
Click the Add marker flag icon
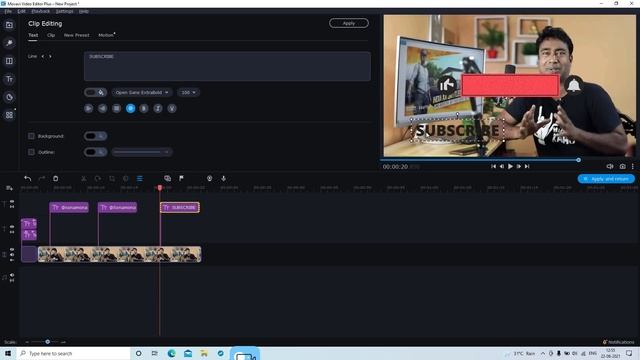pos(181,178)
